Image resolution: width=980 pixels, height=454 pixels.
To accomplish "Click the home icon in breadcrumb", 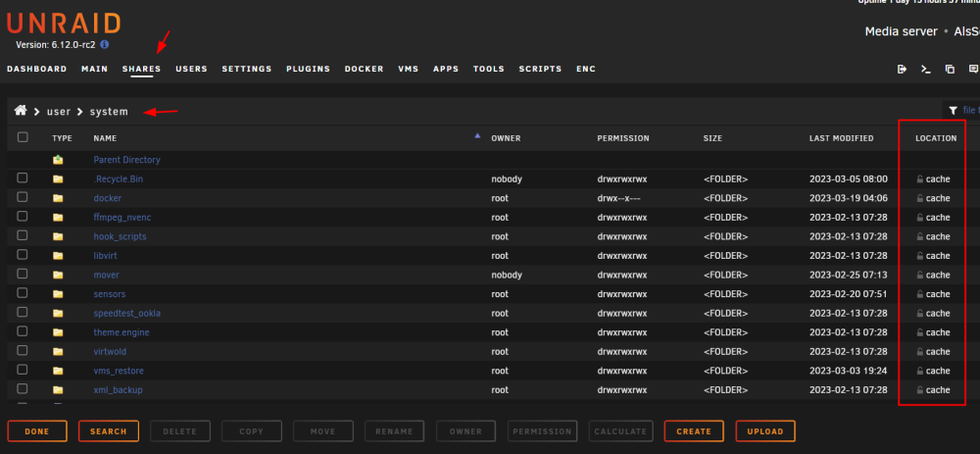I will tap(21, 111).
